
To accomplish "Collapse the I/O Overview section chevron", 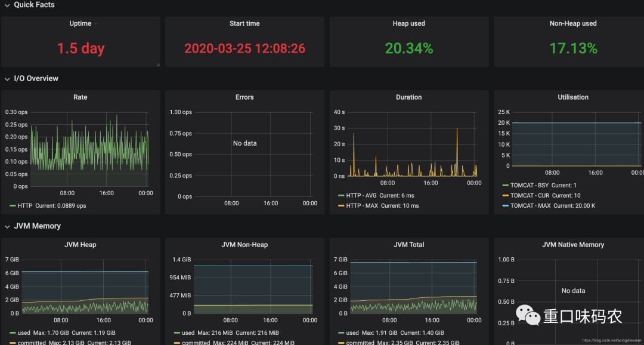I will (7, 79).
